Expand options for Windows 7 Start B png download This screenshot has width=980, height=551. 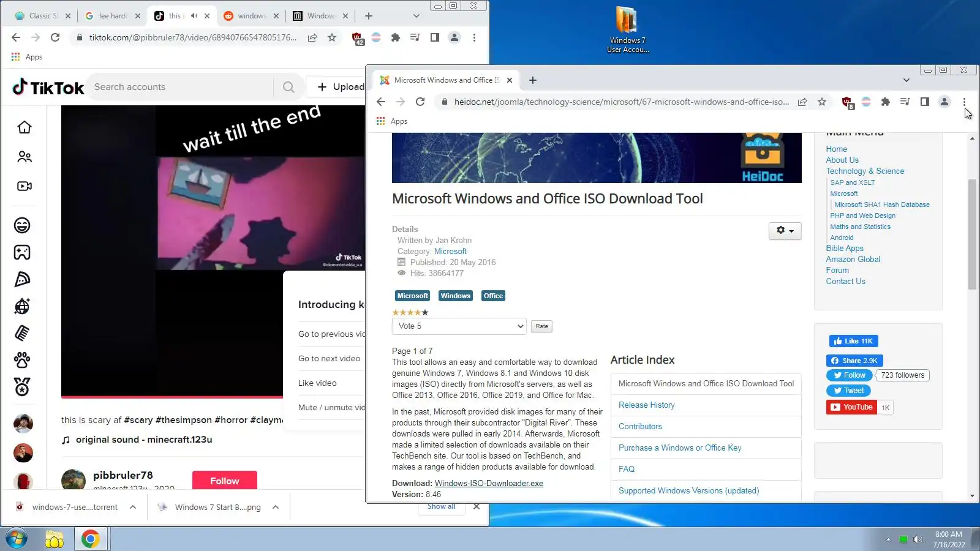pos(276,507)
